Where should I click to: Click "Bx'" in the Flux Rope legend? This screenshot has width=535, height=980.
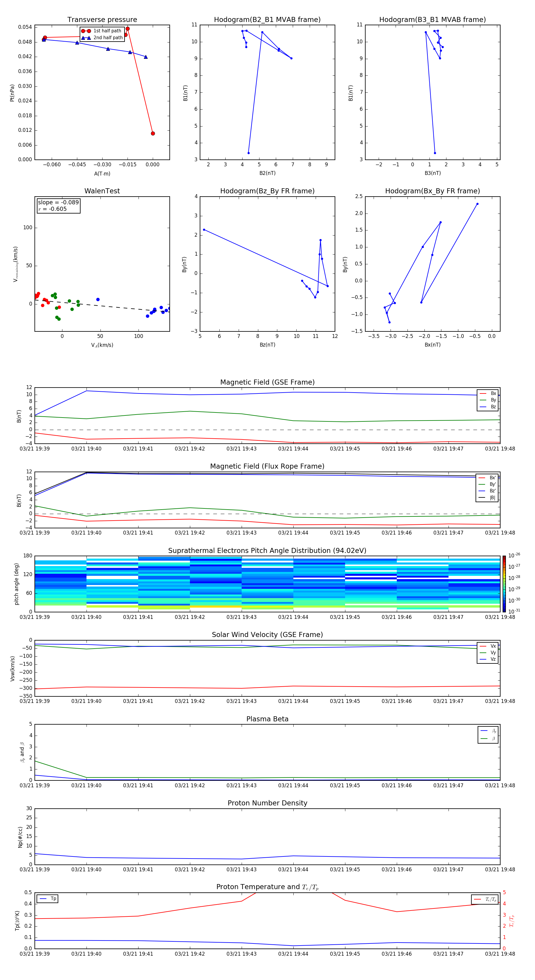[492, 478]
